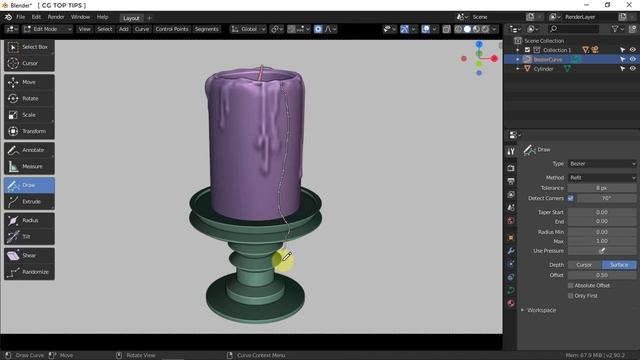
Task: Toggle Collection 1 exclude checkbox
Action: pyautogui.click(x=527, y=50)
